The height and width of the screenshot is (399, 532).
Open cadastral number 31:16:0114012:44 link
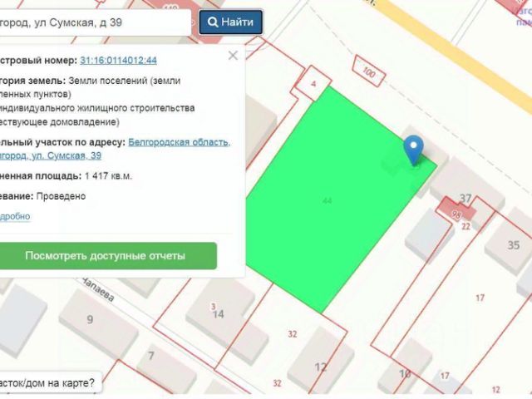click(x=118, y=61)
